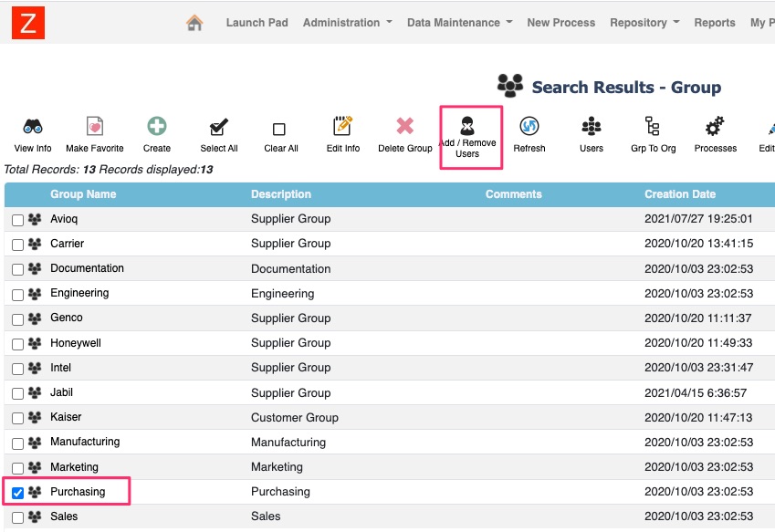
Task: Check the Sales group checkbox
Action: point(17,517)
